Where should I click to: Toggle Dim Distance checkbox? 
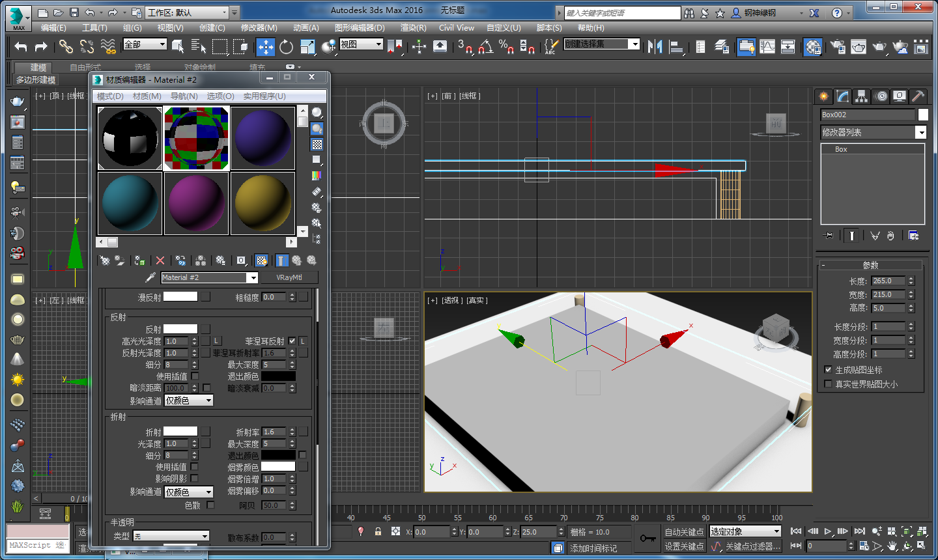click(x=206, y=387)
